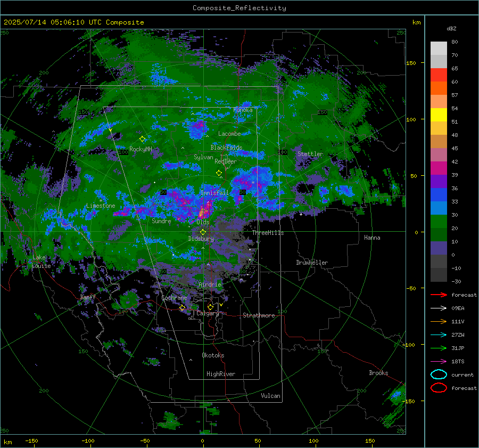The width and height of the screenshot is (479, 448).
Task: Select the purple swatch between 39 and 36
Action: click(x=439, y=182)
